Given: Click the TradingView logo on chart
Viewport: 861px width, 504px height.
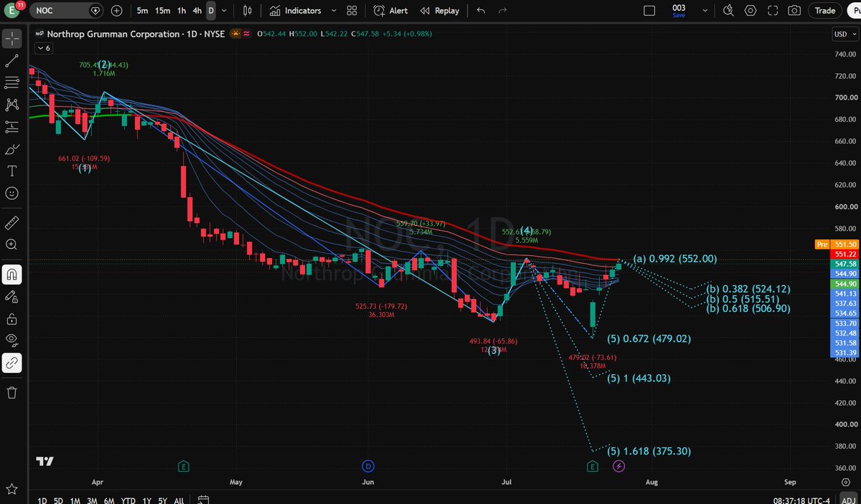Looking at the screenshot, I should (45, 462).
